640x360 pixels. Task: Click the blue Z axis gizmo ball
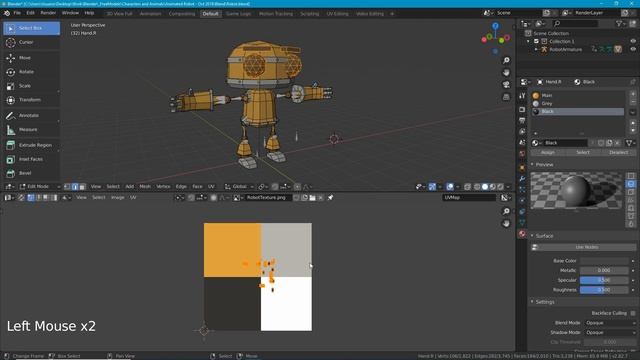coord(495,26)
